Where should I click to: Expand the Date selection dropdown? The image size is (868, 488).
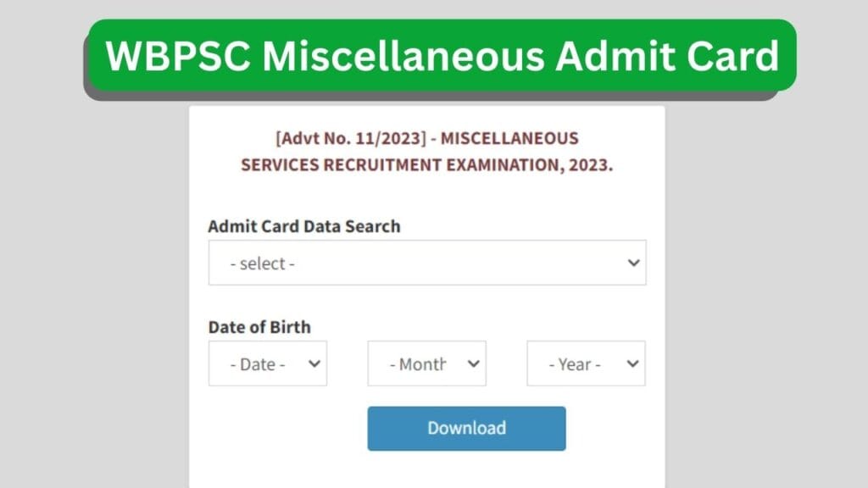tap(267, 363)
